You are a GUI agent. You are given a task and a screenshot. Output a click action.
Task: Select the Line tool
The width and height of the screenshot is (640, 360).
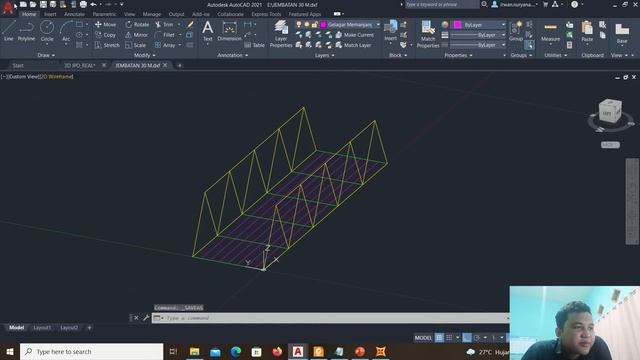point(9,31)
